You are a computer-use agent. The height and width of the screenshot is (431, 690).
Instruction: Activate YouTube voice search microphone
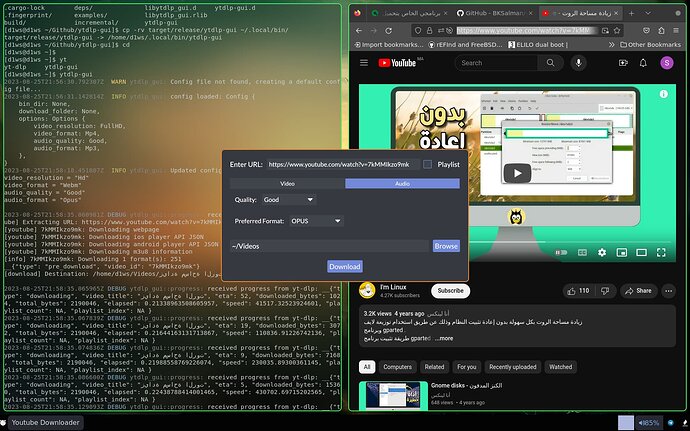[579, 63]
